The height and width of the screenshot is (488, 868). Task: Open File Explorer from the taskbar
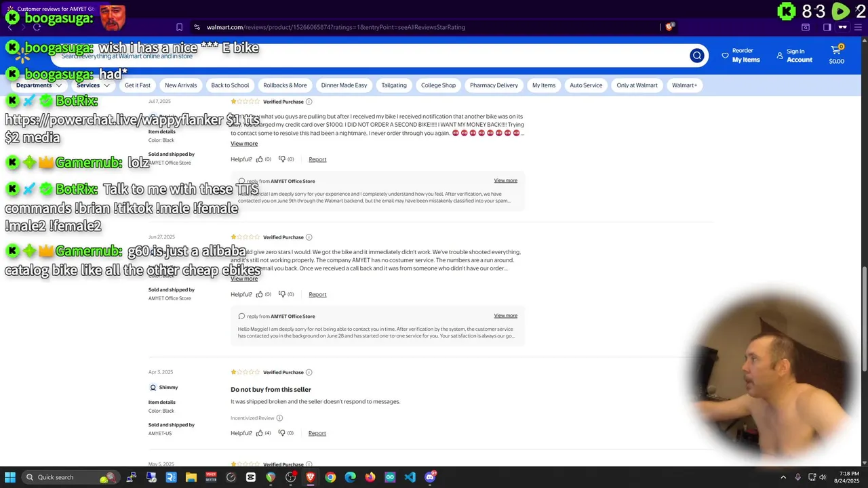point(191,477)
